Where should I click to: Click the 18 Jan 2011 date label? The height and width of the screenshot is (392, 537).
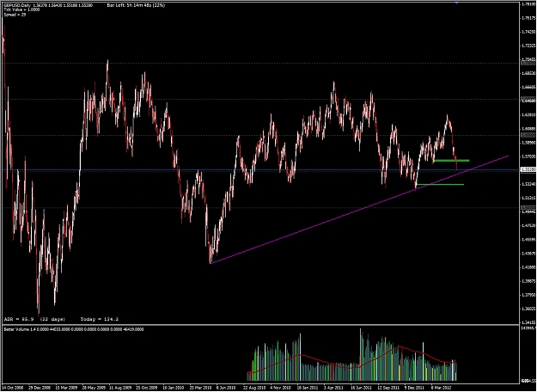[308, 387]
